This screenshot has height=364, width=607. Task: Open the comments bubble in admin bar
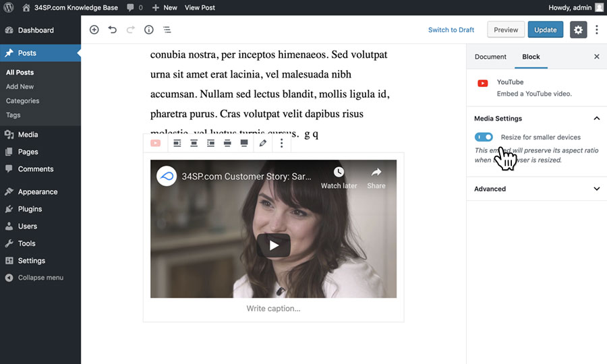click(135, 7)
